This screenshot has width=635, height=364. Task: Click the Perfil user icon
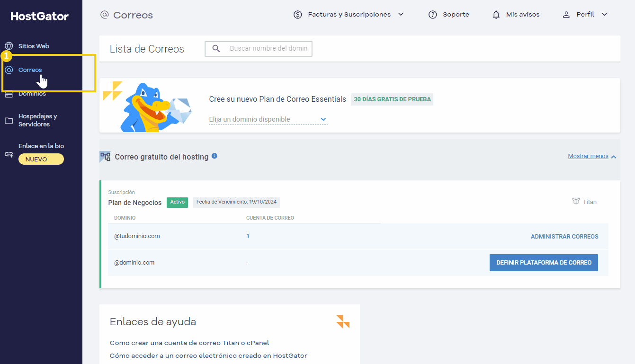click(566, 15)
